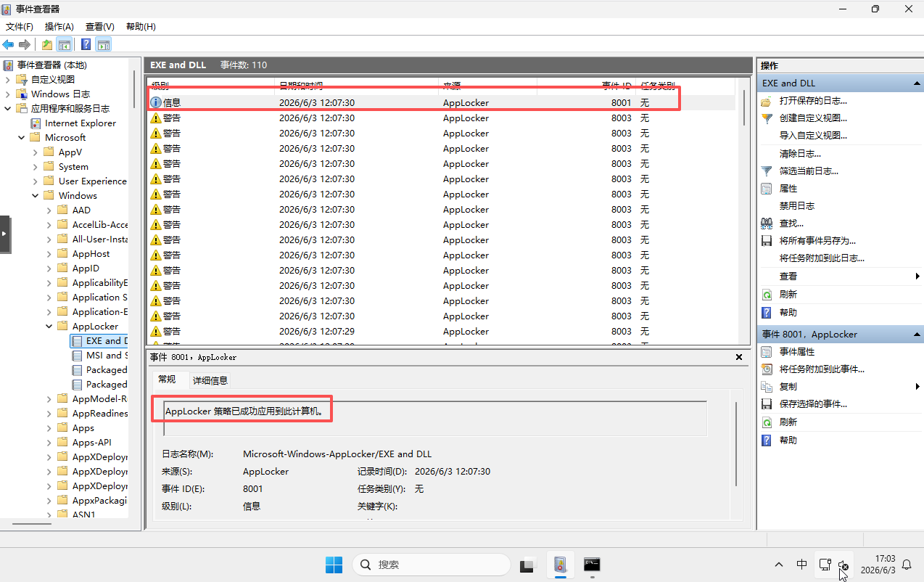
Task: Close the event 8001 preview pane
Action: [x=739, y=357]
